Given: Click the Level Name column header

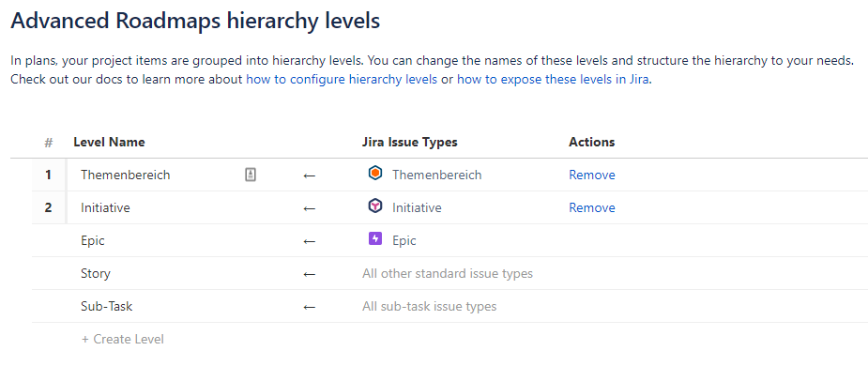Looking at the screenshot, I should pyautogui.click(x=109, y=142).
